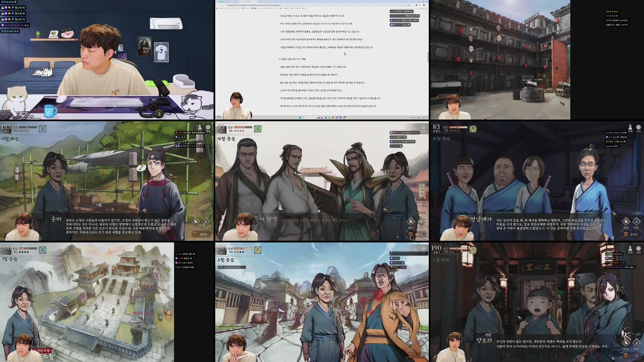This screenshot has height=362, width=644.
Task: Click the browser back arrow in the article window
Action: 218,5
